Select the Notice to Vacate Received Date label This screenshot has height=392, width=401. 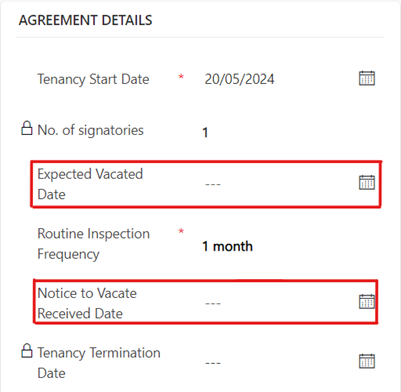[x=87, y=303]
